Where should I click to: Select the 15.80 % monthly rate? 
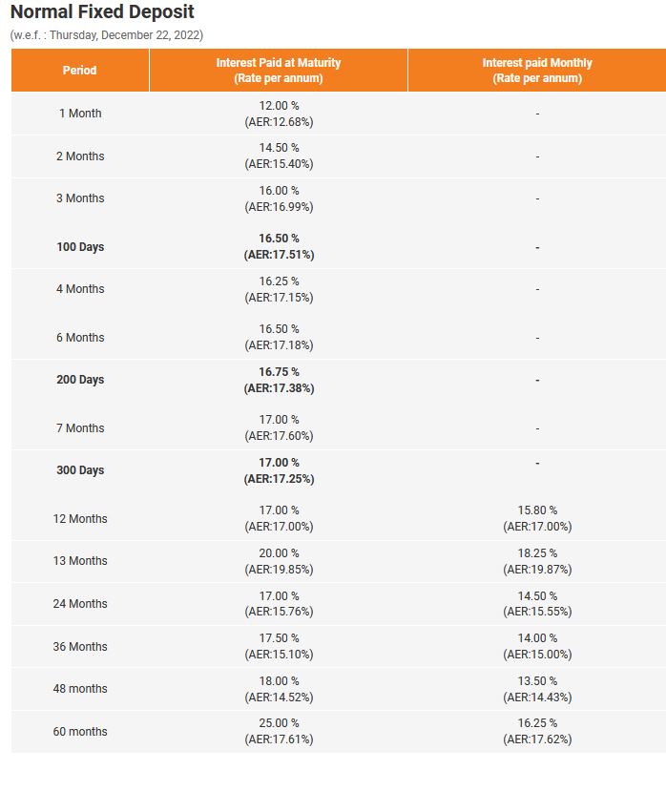click(537, 510)
